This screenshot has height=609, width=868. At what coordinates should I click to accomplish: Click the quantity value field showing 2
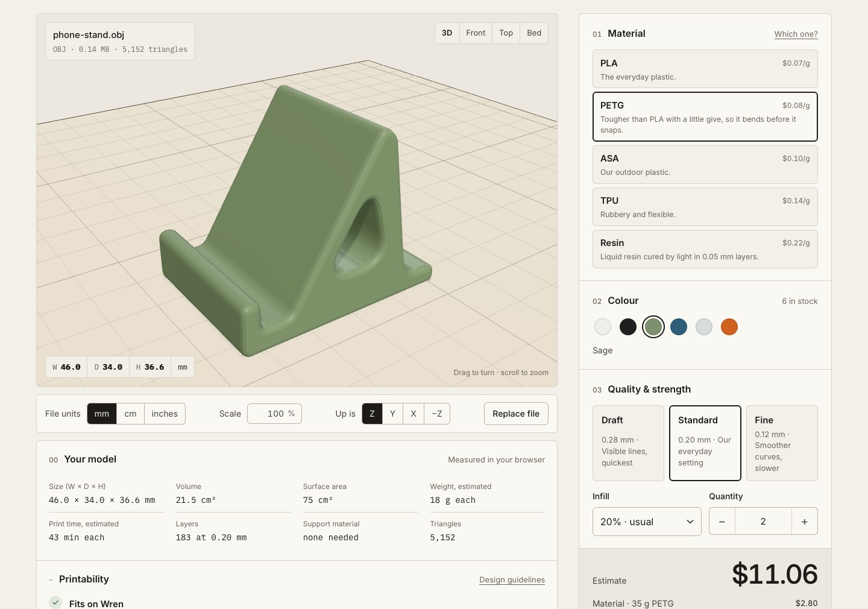pos(763,522)
